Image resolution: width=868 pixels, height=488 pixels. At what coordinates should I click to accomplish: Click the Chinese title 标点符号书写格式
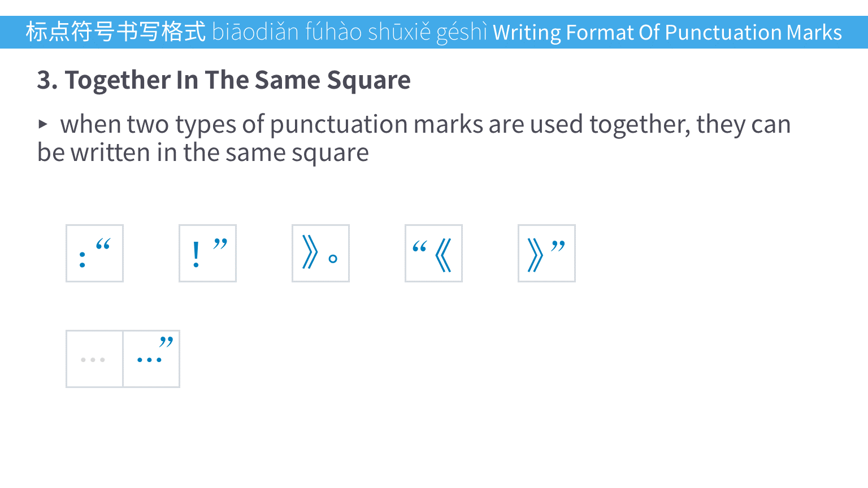click(116, 32)
